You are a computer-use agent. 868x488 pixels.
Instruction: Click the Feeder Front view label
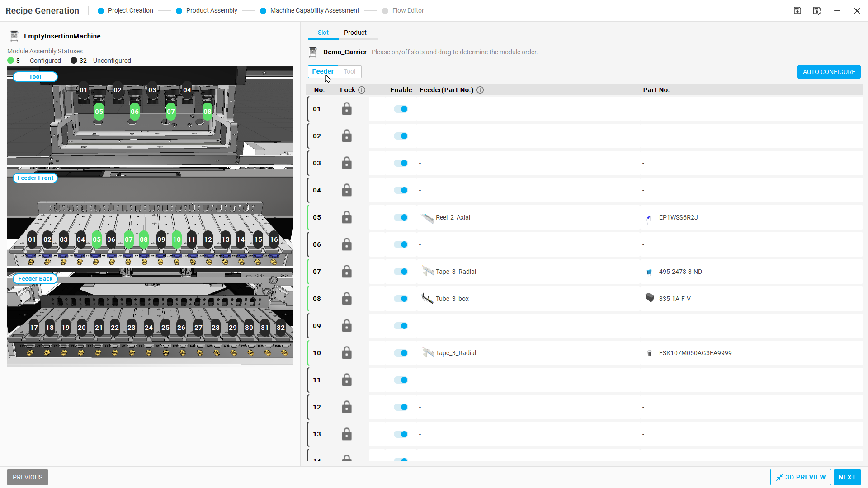[x=35, y=178]
